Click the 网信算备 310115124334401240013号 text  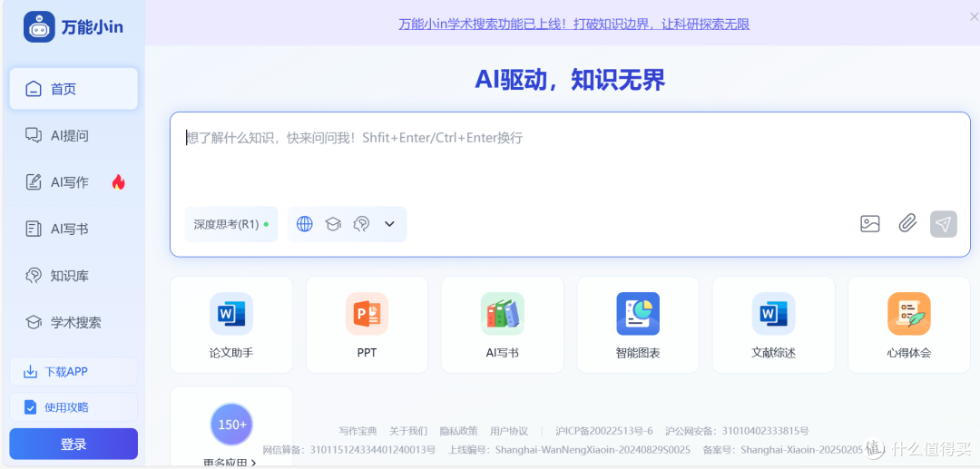tap(348, 450)
